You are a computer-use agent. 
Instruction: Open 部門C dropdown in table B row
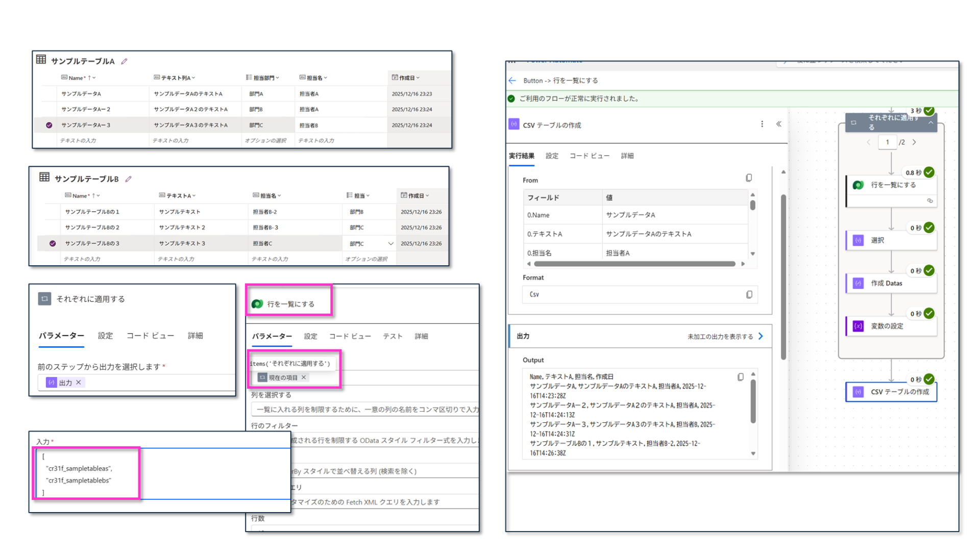coord(390,244)
